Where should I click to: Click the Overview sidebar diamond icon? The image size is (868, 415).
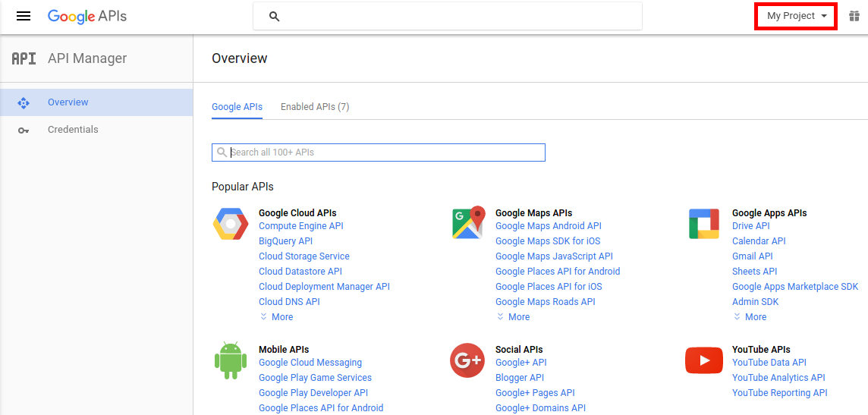pos(24,102)
